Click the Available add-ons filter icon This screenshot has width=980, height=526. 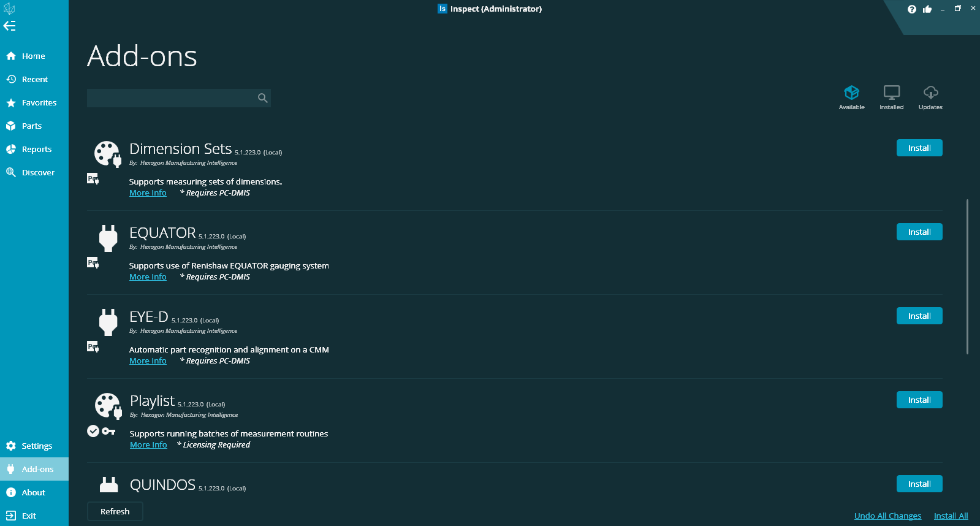[851, 93]
